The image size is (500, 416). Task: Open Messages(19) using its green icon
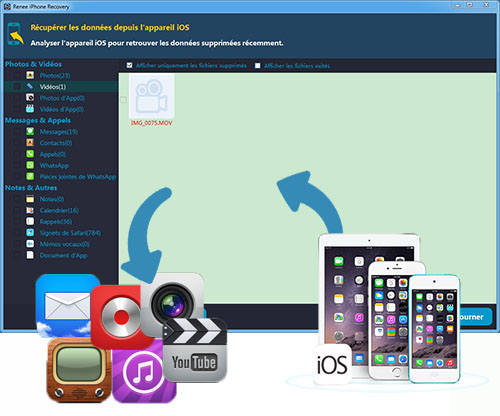(30, 131)
